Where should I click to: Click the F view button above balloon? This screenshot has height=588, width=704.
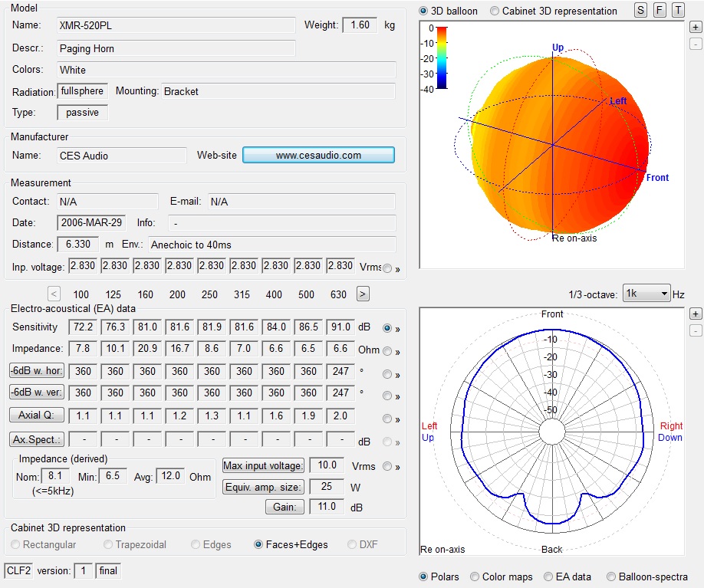click(x=660, y=10)
